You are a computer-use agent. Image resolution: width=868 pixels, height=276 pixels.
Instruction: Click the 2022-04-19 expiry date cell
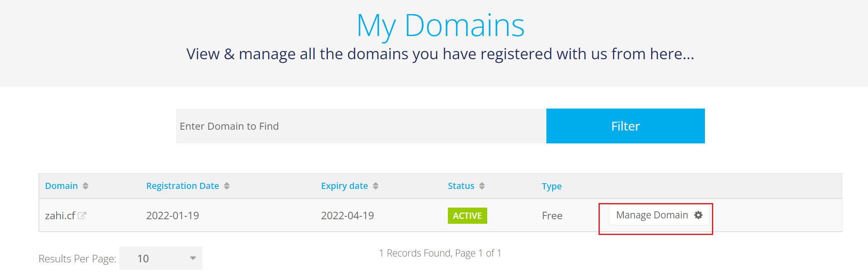coord(347,215)
